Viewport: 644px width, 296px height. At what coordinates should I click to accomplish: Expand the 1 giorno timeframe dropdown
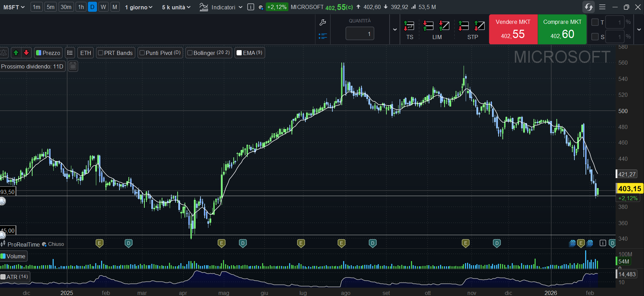pos(139,7)
